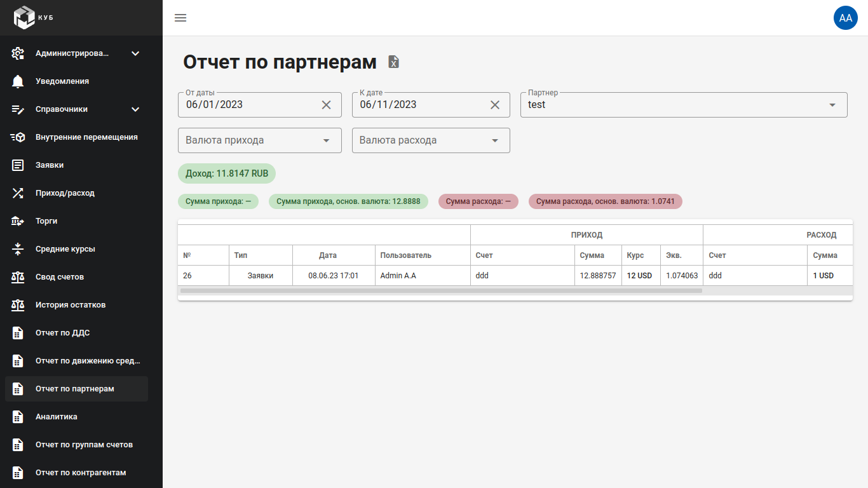Image resolution: width=868 pixels, height=488 pixels.
Task: Open Аналитика menu item
Action: [76, 417]
